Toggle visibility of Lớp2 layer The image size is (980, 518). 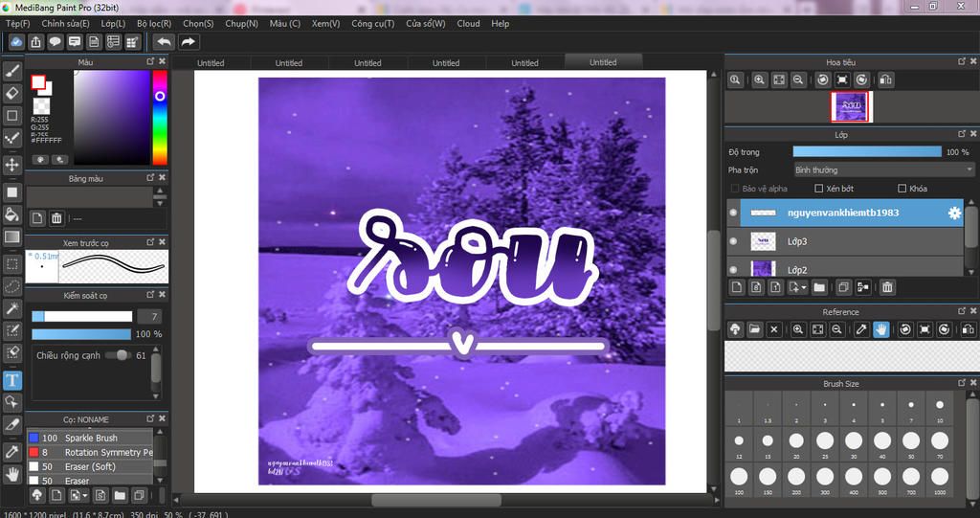733,270
